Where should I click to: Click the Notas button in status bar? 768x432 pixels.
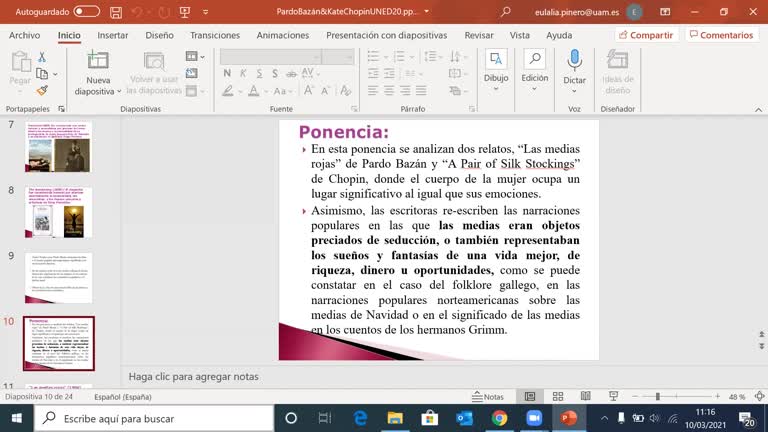click(x=488, y=397)
